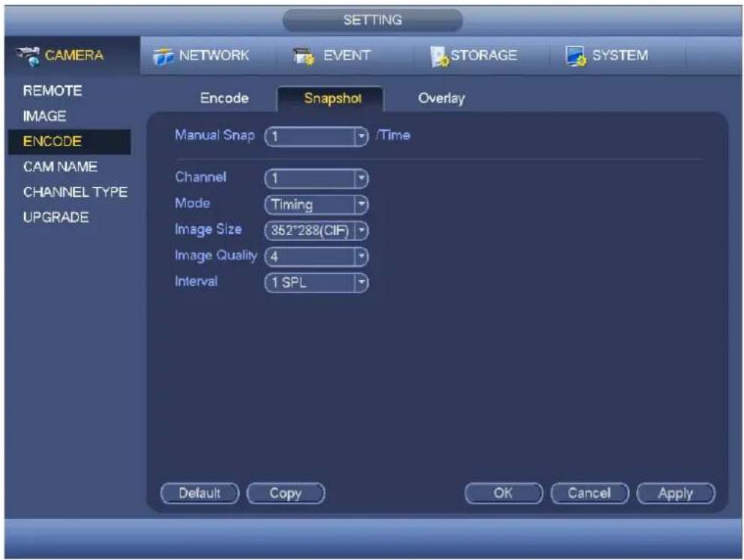Click the Apply button
This screenshot has width=744, height=560.
[x=676, y=493]
